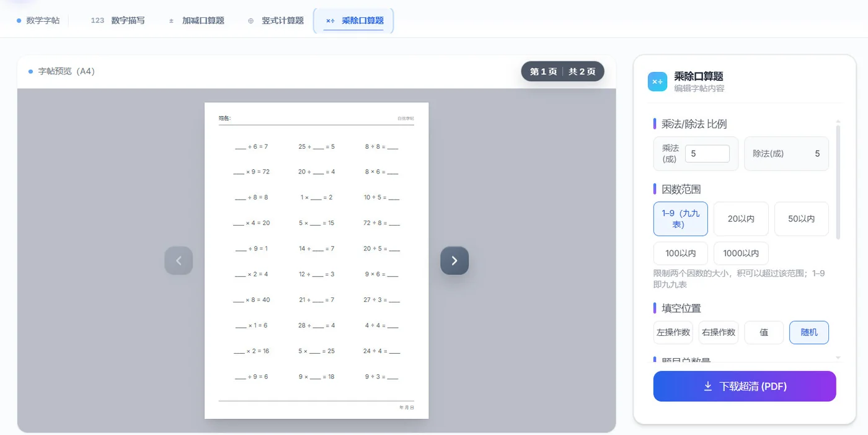Click the 第 1 页 page indicator
The height and width of the screenshot is (435, 868).
tap(543, 72)
